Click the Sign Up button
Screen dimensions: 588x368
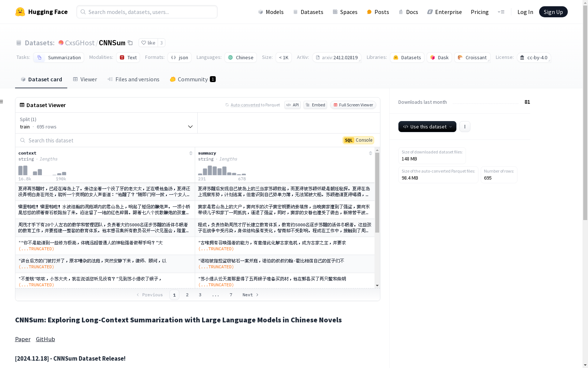click(x=553, y=12)
